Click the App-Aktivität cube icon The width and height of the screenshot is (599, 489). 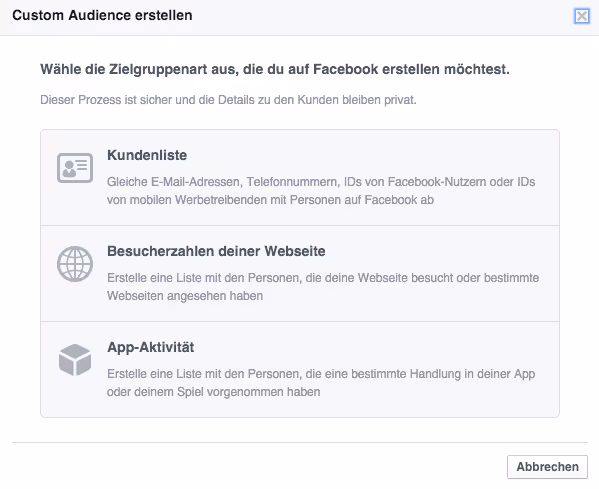(x=75, y=360)
